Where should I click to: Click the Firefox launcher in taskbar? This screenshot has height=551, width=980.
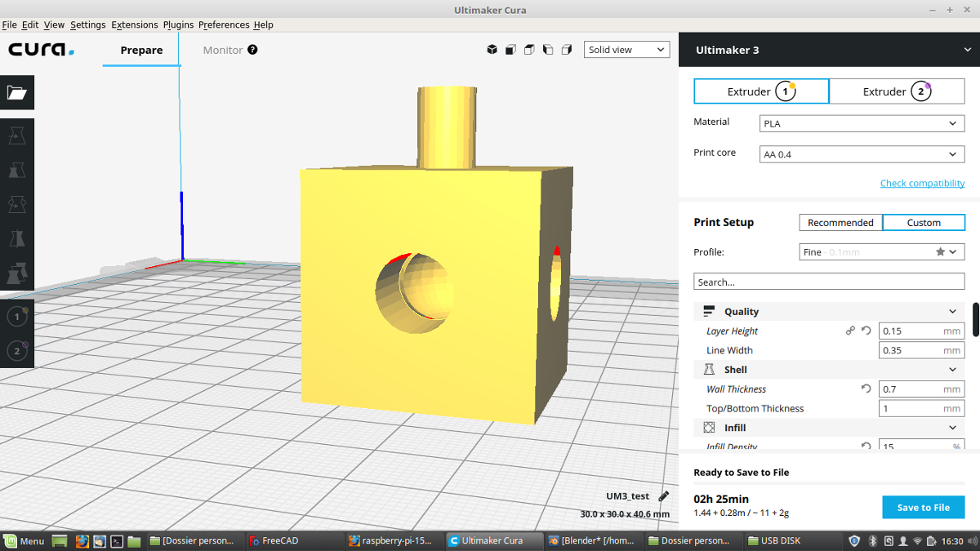(81, 540)
